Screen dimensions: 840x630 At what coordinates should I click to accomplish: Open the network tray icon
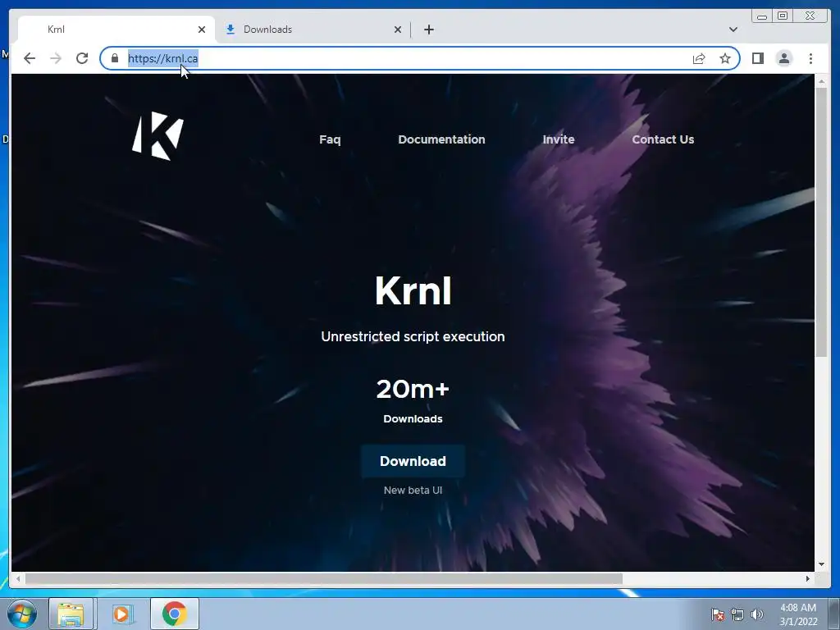737,614
